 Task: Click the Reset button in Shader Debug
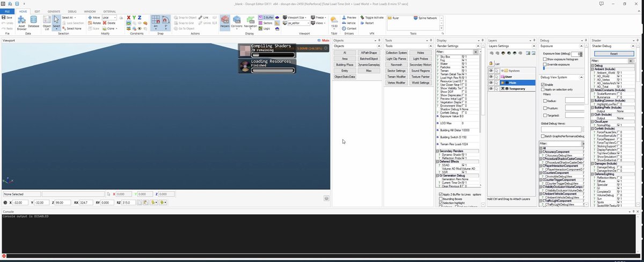pos(613,54)
